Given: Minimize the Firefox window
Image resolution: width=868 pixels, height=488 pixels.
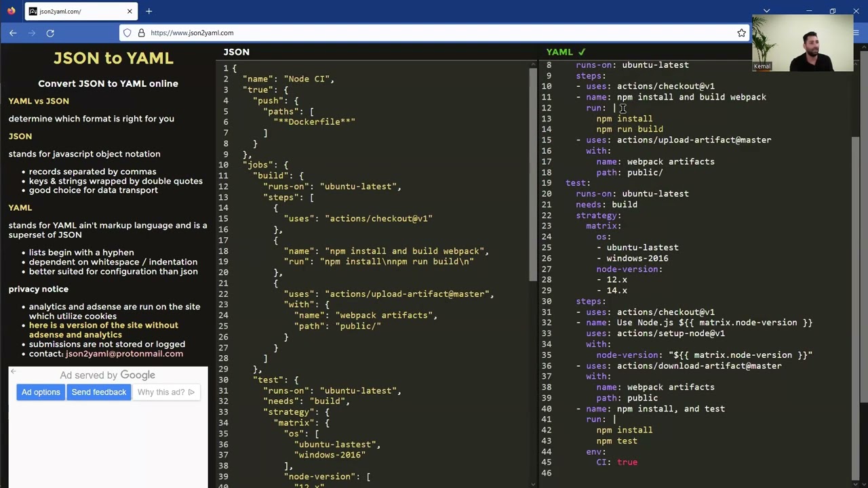Looking at the screenshot, I should tap(808, 11).
